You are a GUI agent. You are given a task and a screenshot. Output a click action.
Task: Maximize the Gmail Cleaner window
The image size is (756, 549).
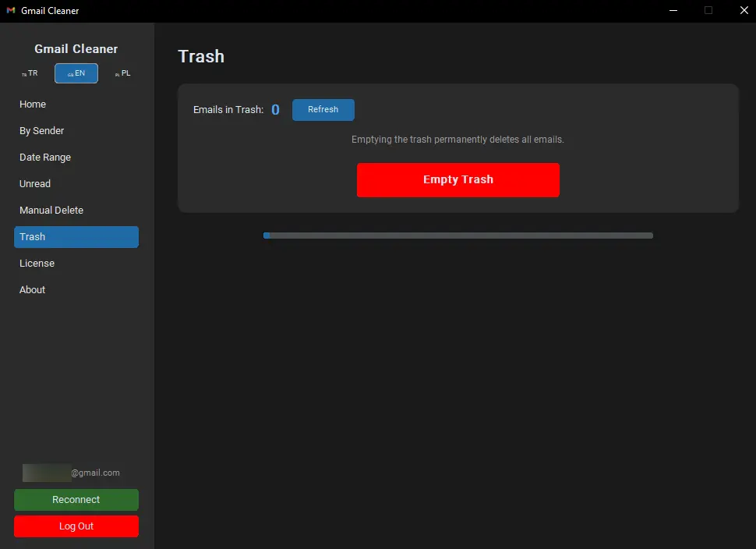pyautogui.click(x=708, y=11)
